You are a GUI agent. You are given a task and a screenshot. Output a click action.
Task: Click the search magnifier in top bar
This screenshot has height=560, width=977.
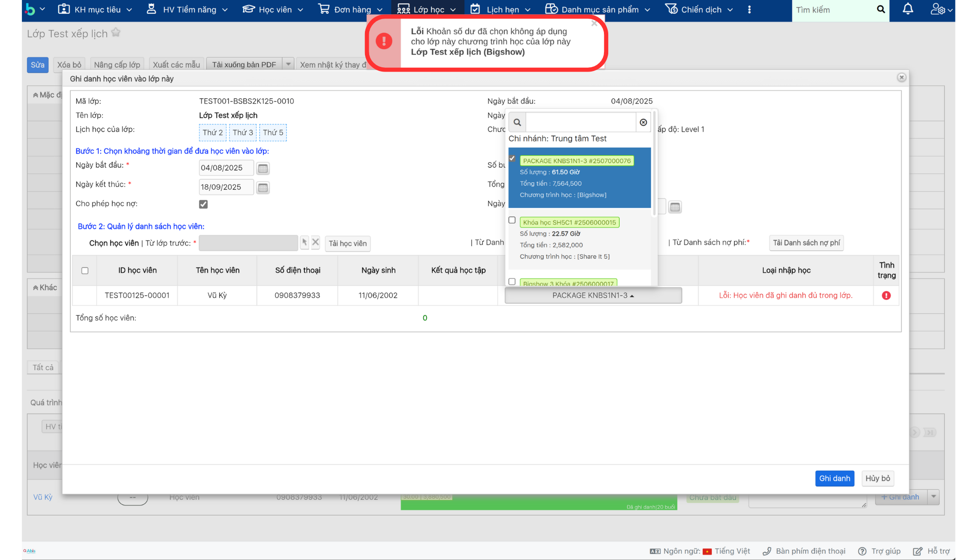pyautogui.click(x=881, y=10)
